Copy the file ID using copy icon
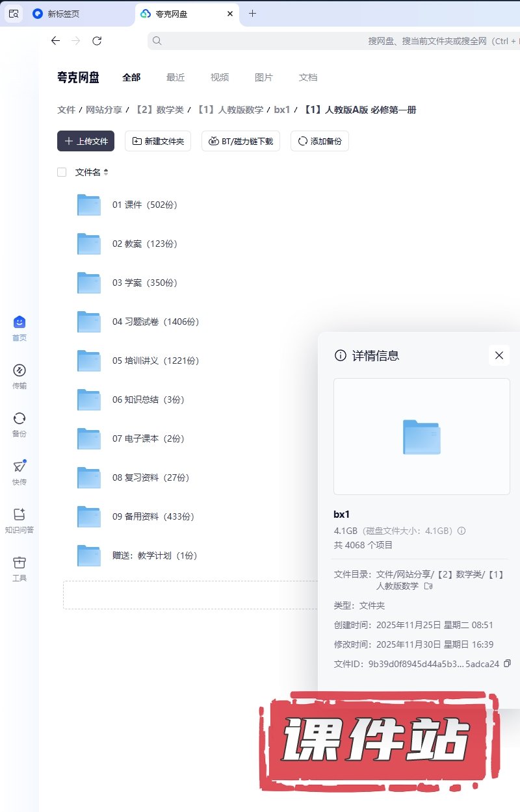520x812 pixels. [508, 663]
